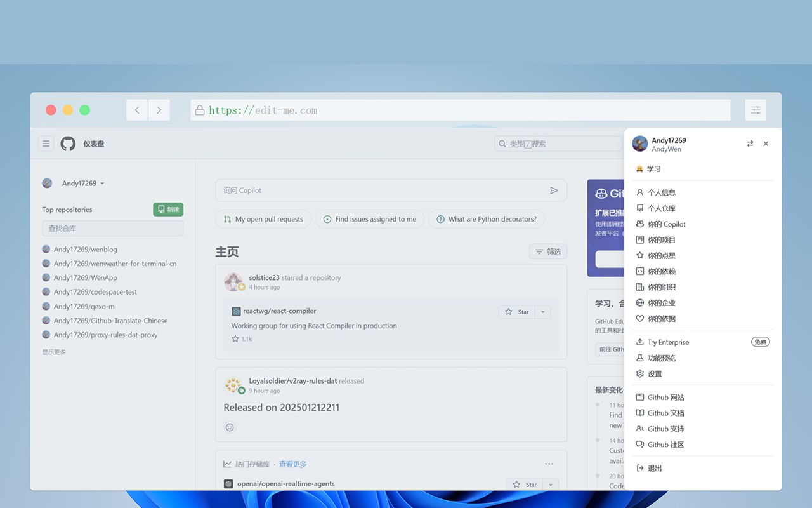Add a reaction with the smiley icon
Screen dimensions: 812x508
(x=230, y=427)
